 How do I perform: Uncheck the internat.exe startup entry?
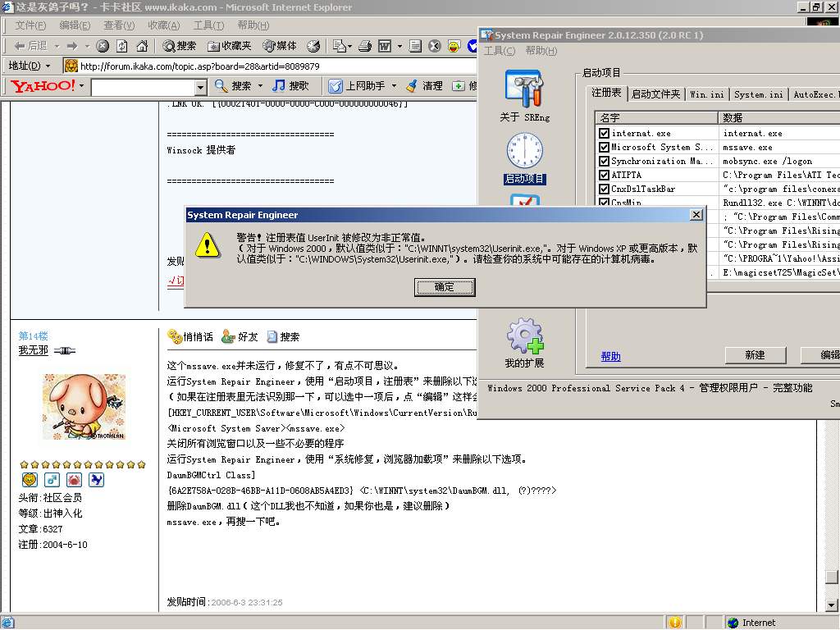click(604, 133)
